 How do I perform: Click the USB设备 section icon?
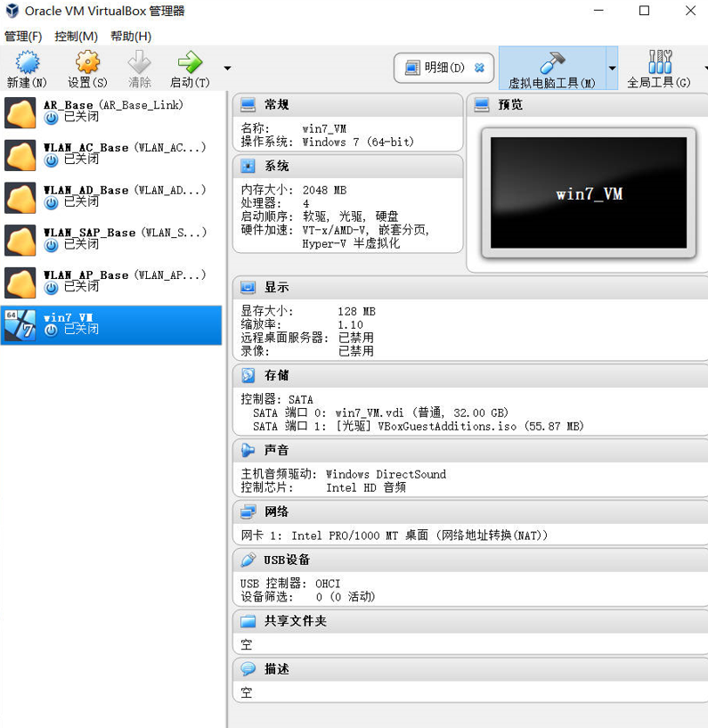tap(248, 560)
